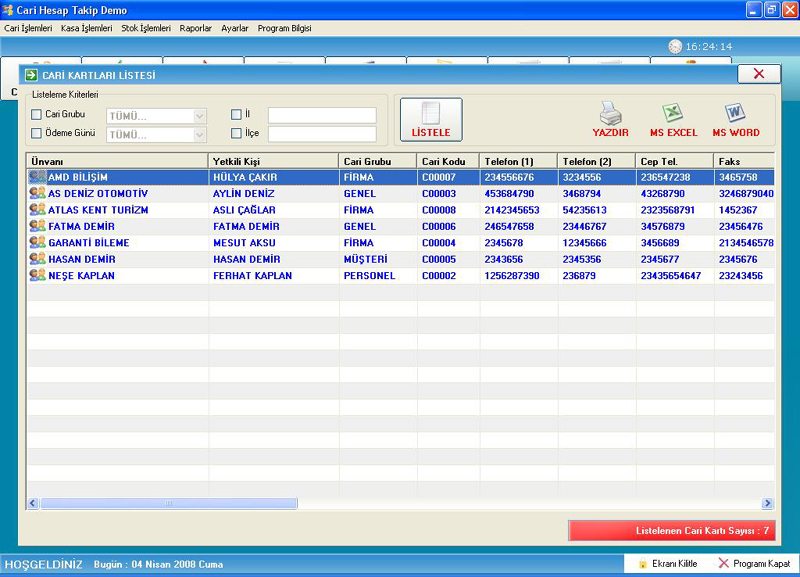Close the Cari Kartları Listesi panel
This screenshot has width=800, height=577.
(x=758, y=74)
